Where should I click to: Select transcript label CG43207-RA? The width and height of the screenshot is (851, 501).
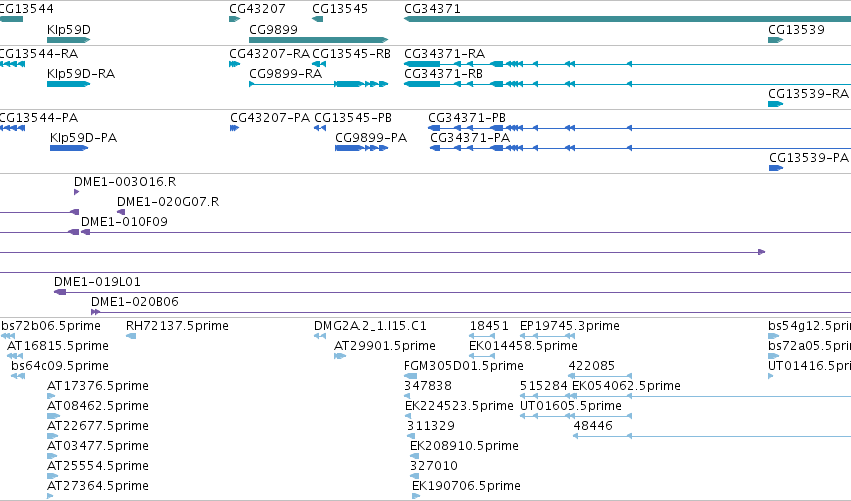(x=269, y=54)
